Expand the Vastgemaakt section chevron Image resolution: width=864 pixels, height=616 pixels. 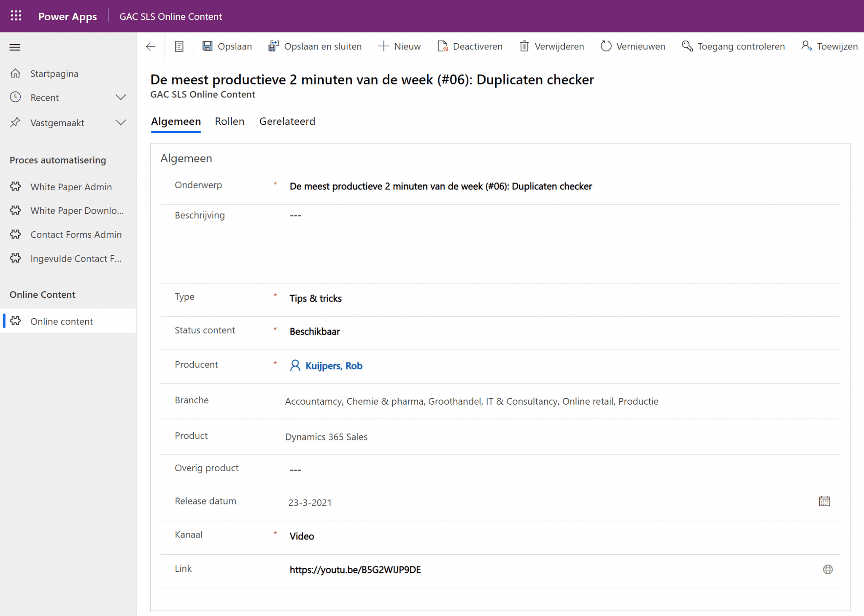point(121,123)
